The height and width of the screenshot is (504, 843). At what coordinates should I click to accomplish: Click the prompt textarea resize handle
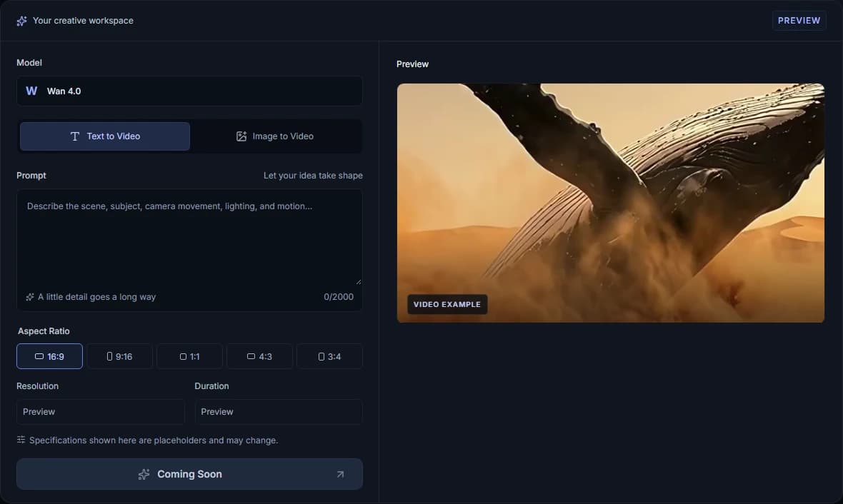click(359, 281)
